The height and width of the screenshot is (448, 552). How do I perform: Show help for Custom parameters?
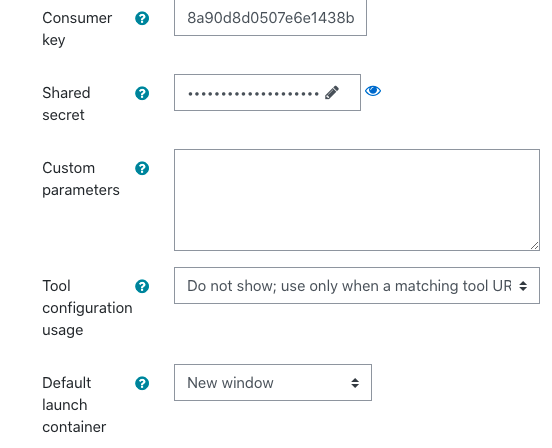tap(142, 168)
